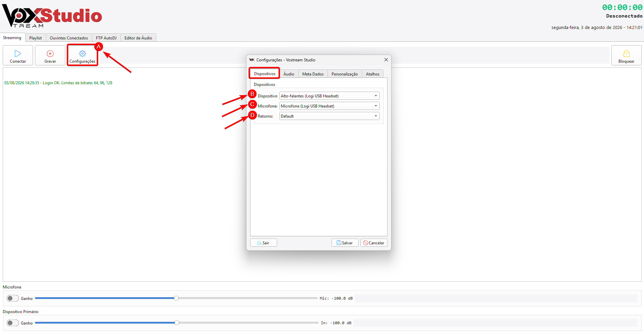Click the In: -100.0 dB readout
This screenshot has width=644, height=334.
(336, 323)
